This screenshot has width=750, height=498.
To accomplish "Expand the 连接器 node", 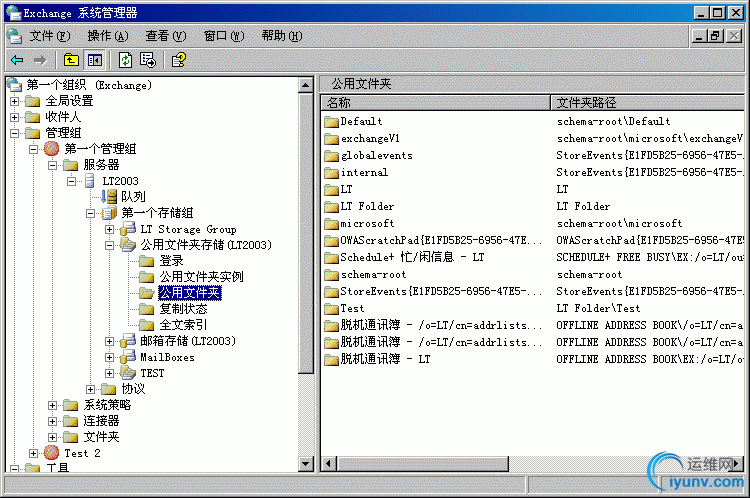I will tap(52, 421).
